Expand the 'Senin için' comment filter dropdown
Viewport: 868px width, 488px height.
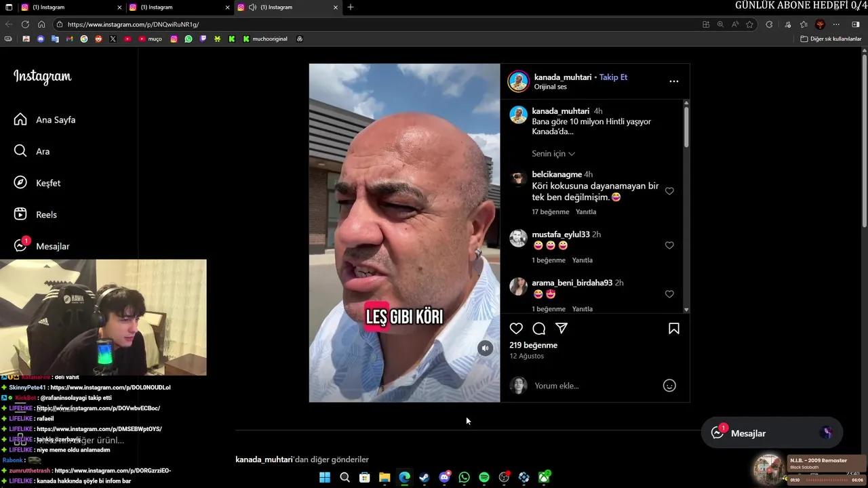[x=553, y=154]
